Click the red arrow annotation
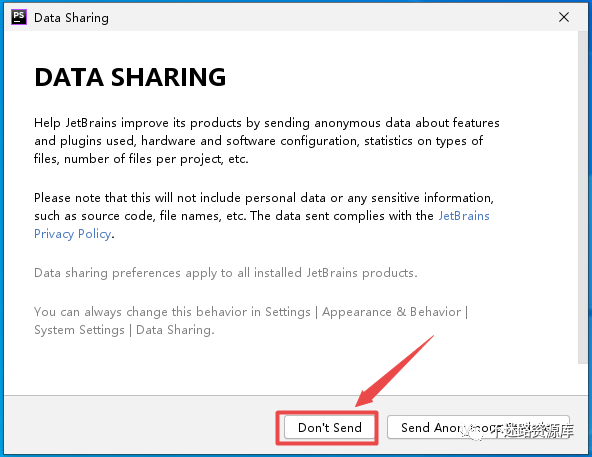This screenshot has width=592, height=457. (x=394, y=371)
